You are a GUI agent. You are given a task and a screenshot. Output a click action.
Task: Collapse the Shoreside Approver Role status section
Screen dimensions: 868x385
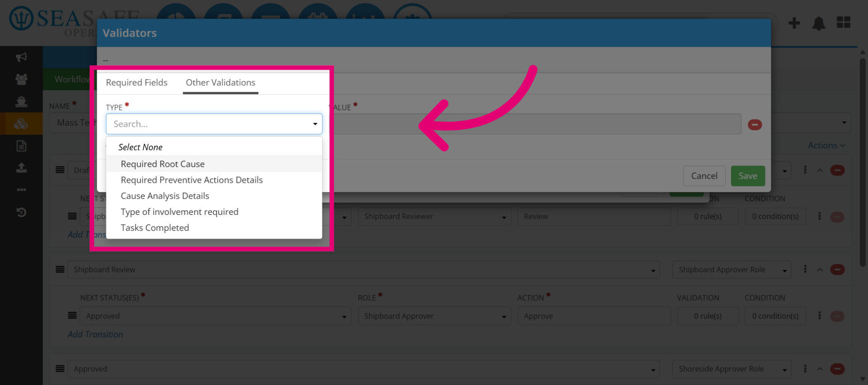coord(820,369)
